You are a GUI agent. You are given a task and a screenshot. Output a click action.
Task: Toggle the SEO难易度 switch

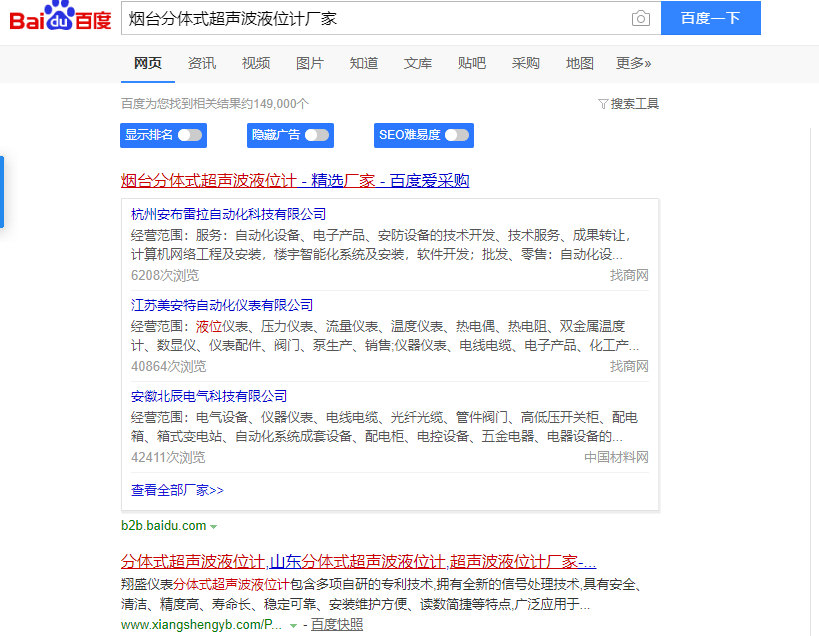click(x=457, y=135)
